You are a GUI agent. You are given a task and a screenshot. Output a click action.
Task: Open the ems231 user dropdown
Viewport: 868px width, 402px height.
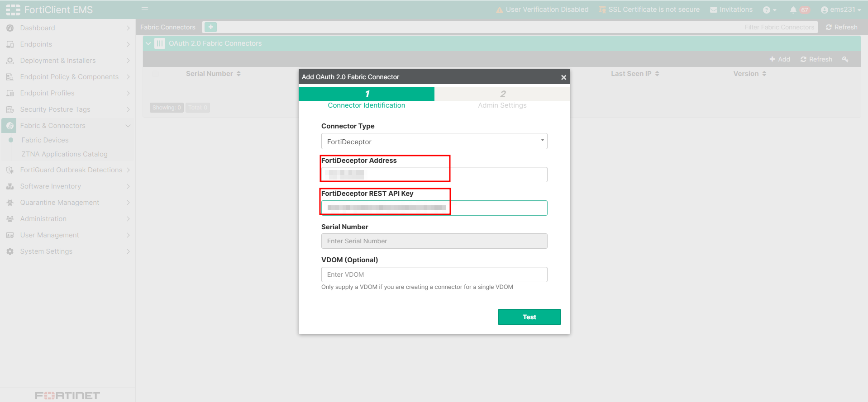tap(841, 9)
